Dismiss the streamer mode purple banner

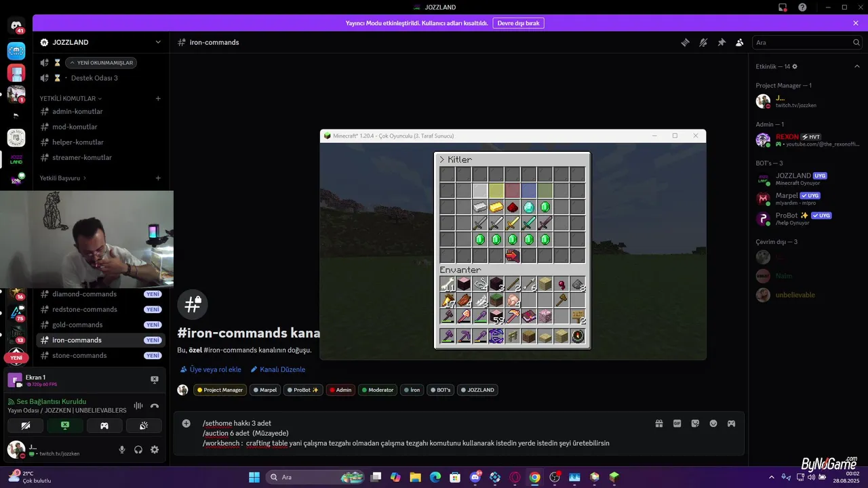coord(856,23)
